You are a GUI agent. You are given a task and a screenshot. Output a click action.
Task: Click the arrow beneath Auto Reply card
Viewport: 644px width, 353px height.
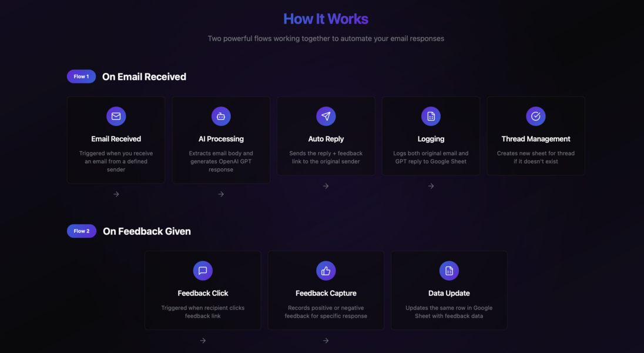tap(326, 186)
